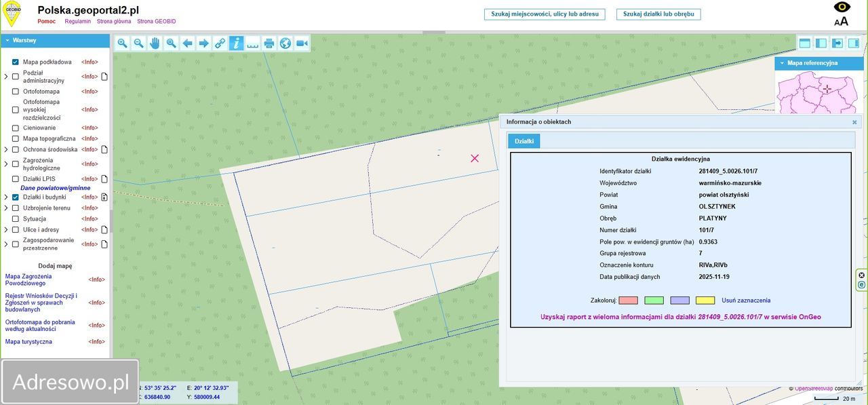
Task: Select the Działki tab in info window
Action: [524, 141]
